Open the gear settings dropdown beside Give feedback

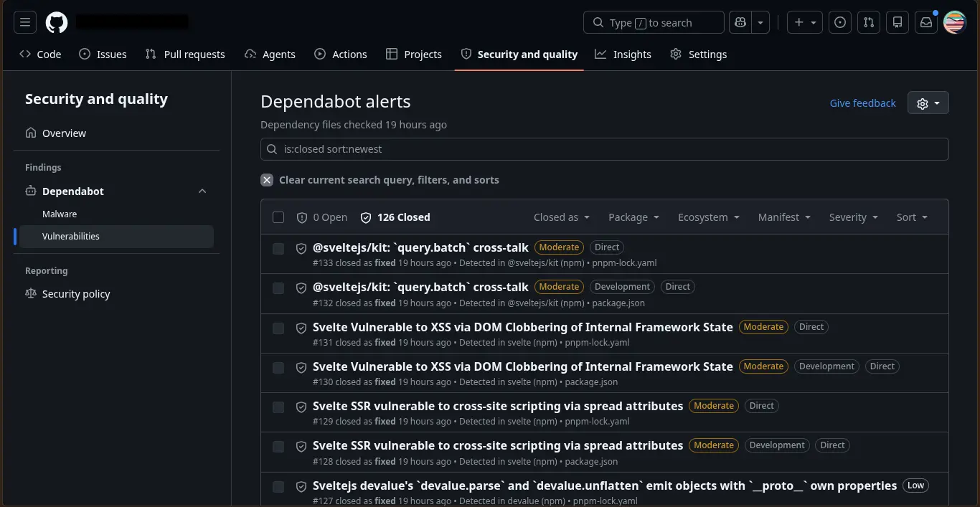[928, 103]
